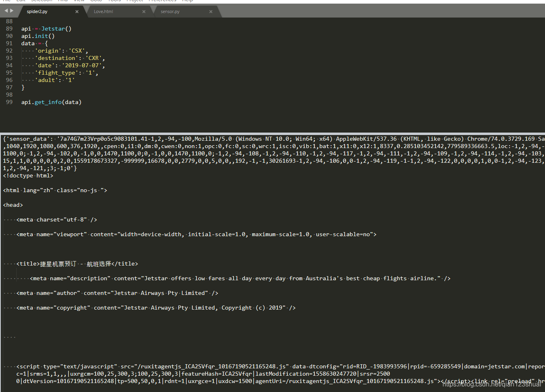The image size is (545, 392).
Task: Click the <title> line in the output
Action: point(77,264)
